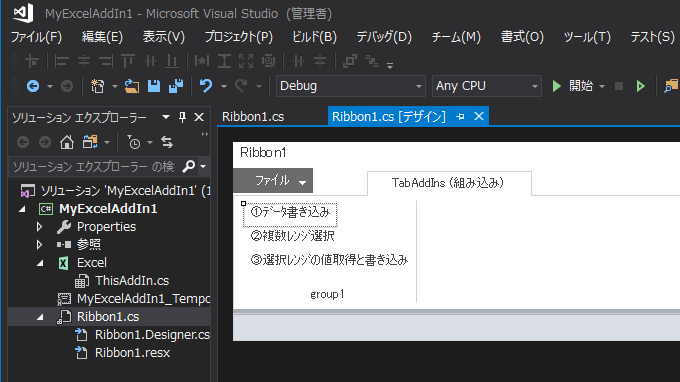Viewport: 680px width, 382px height.
Task: Click the Align to Grid layout icon
Action: click(32, 62)
